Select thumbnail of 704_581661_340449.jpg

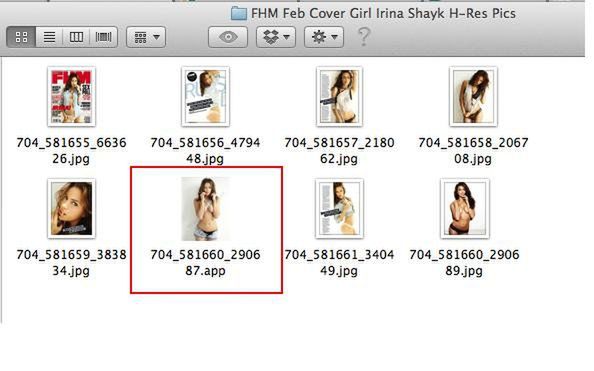(339, 208)
